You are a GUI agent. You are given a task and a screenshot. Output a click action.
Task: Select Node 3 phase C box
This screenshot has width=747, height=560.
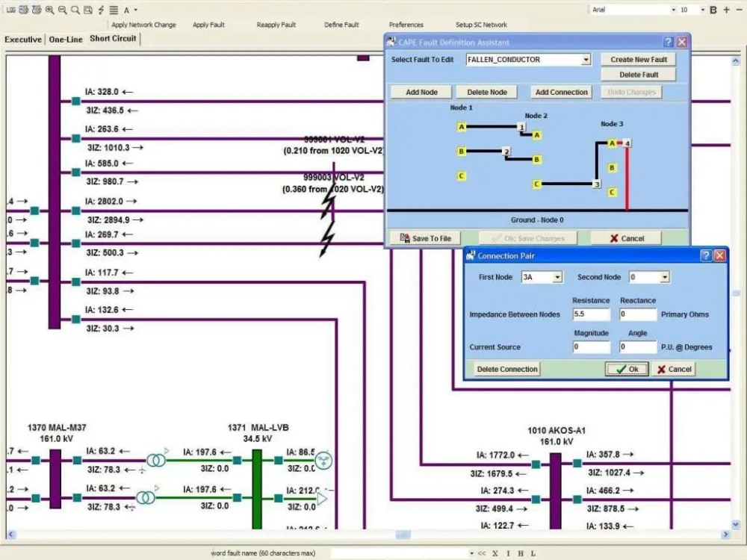tap(613, 193)
